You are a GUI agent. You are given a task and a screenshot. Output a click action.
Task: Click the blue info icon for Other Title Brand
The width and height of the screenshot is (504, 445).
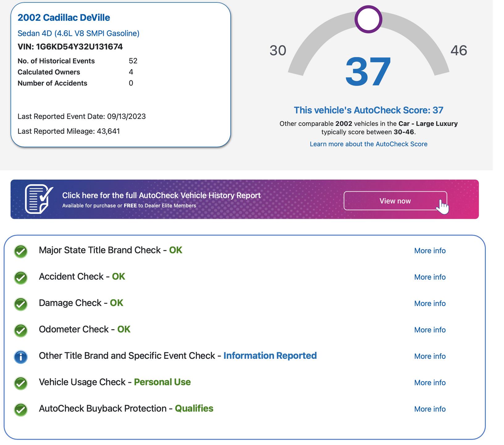[21, 357]
